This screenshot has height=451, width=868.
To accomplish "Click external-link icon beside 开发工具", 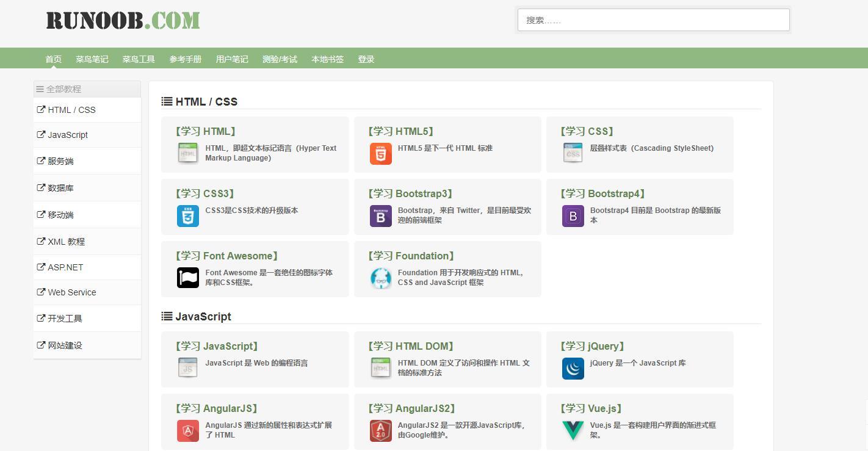I will click(41, 319).
